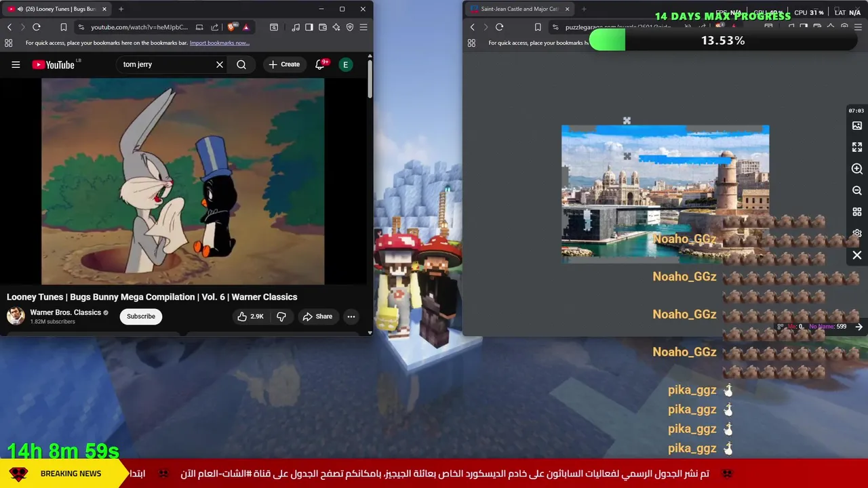Zoom in on the puzzle
The image size is (868, 488).
(857, 169)
